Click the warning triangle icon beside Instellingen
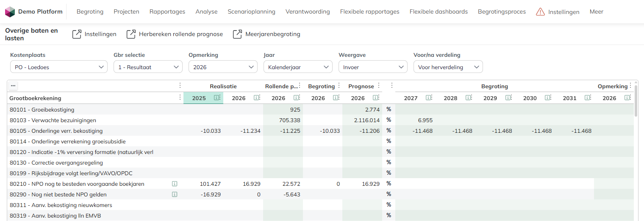This screenshot has height=221, width=644. click(540, 12)
